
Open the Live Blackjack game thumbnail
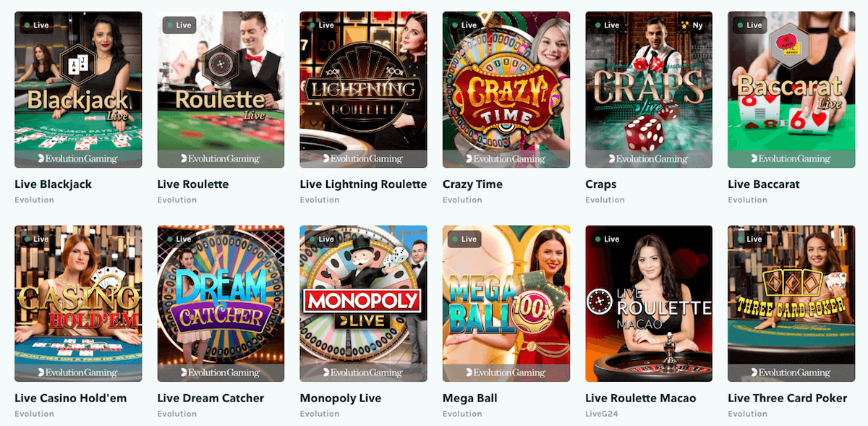[x=78, y=90]
